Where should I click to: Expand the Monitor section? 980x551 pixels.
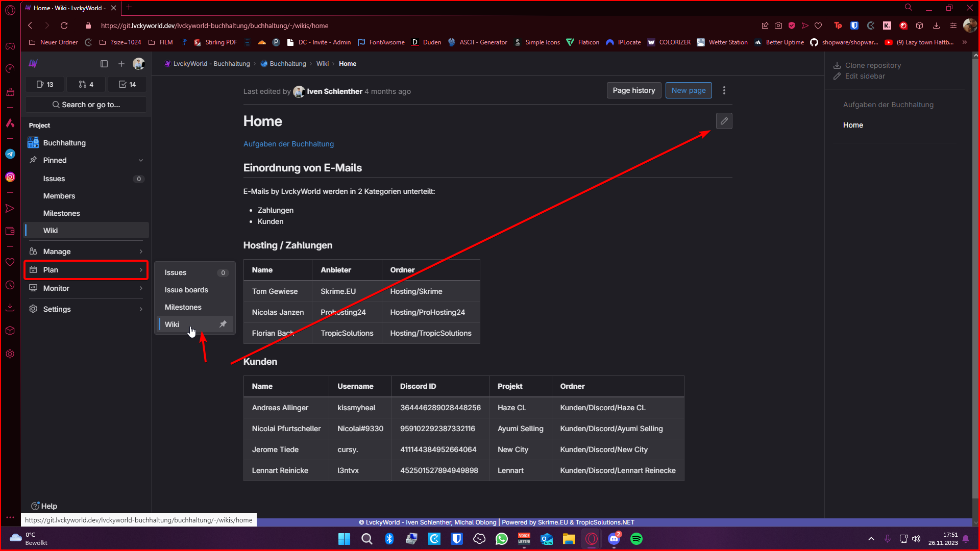(x=86, y=288)
